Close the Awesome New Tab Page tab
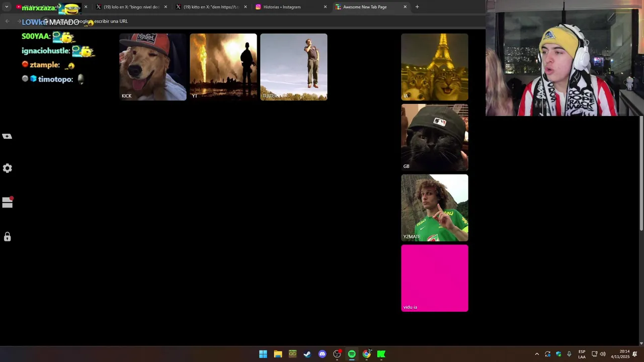 click(x=405, y=7)
